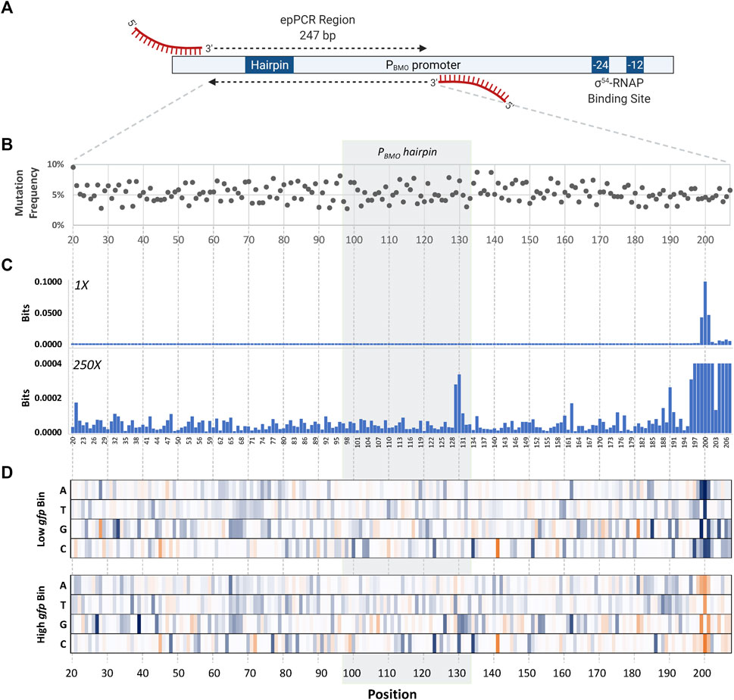Viewport: 734px width, 700px height.
Task: Click the '0.1000' y-axis value
Action: point(48,282)
